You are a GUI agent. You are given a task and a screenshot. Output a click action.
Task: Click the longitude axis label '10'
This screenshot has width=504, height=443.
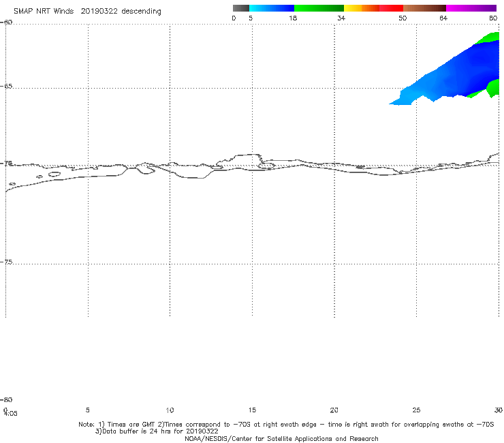pyautogui.click(x=170, y=410)
